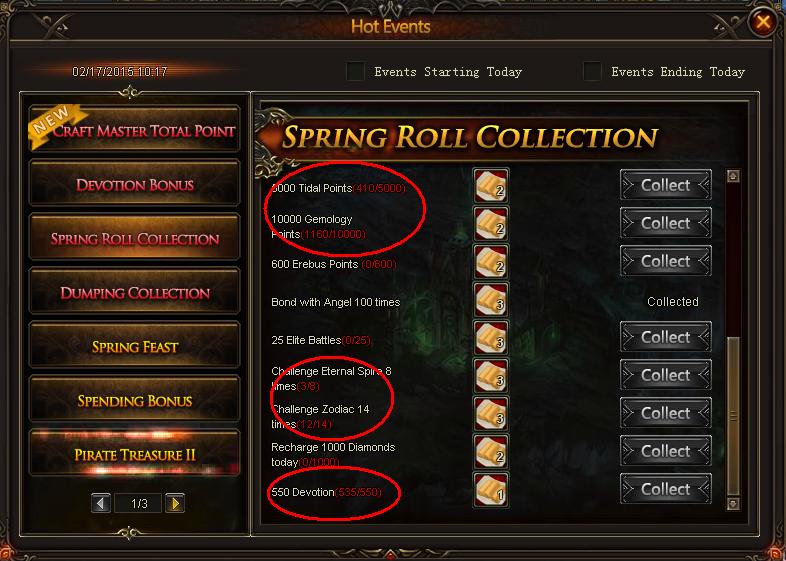
Task: Click the scrollbar down arrow in reward list
Action: coord(733,503)
